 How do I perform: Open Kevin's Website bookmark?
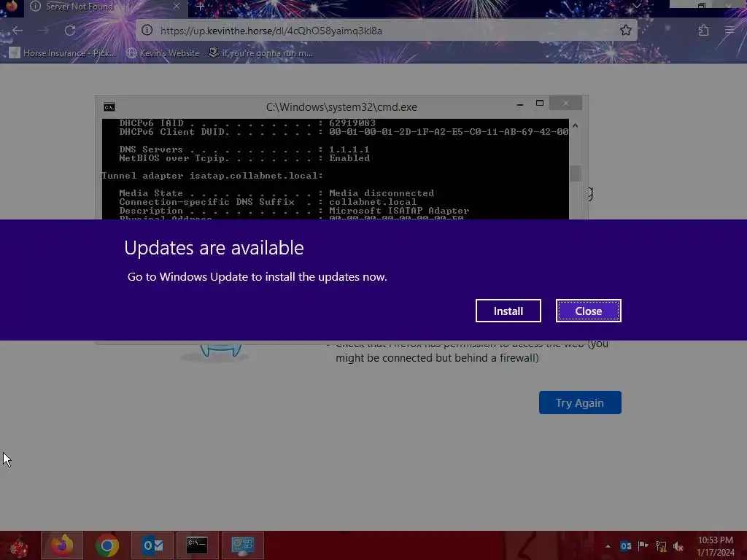coord(163,52)
